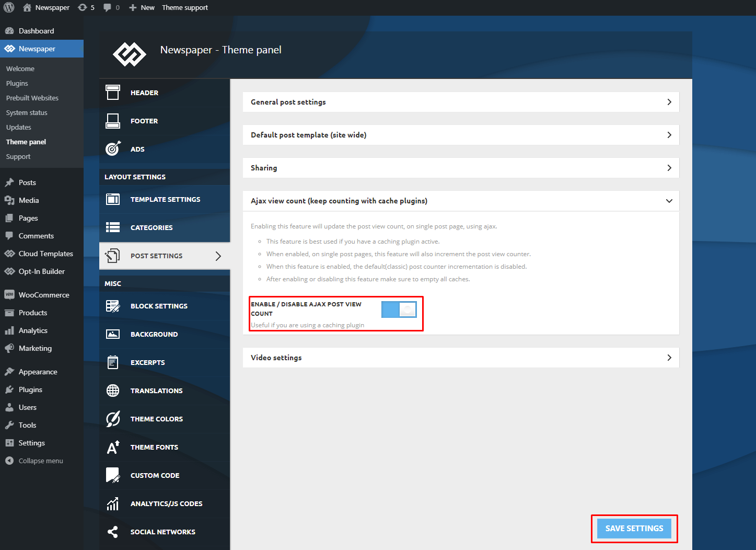756x550 pixels.
Task: Open the updates counter icon
Action: (83, 7)
